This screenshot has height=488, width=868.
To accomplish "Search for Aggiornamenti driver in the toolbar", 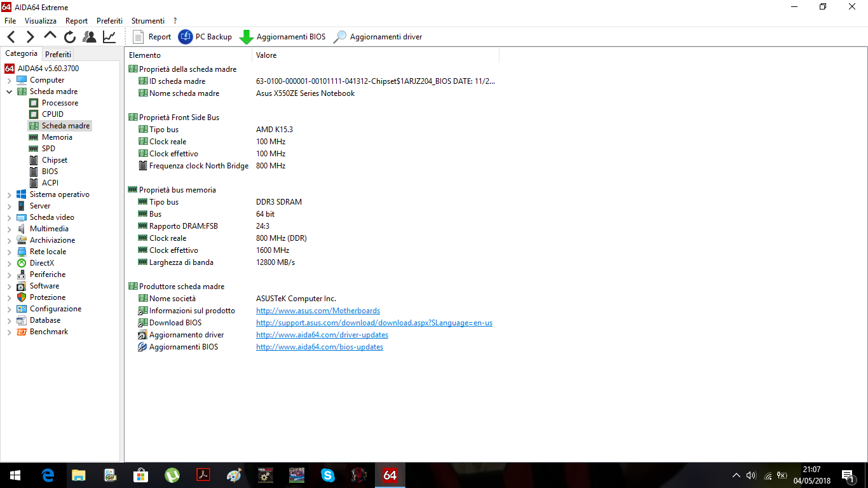I will (377, 37).
